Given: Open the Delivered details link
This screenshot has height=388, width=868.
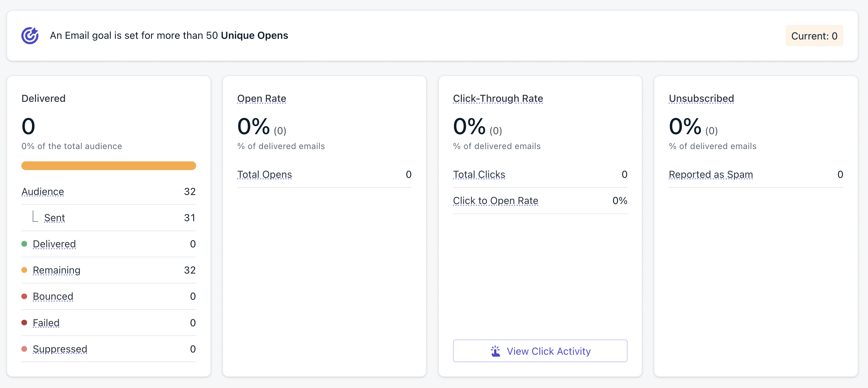Looking at the screenshot, I should point(54,243).
